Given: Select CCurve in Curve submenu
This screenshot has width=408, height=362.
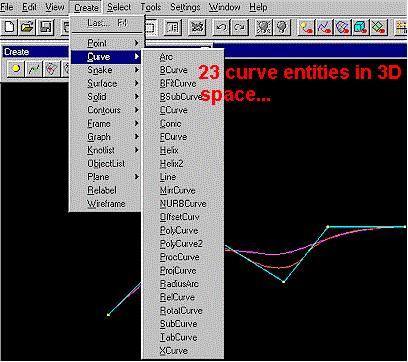Looking at the screenshot, I should coord(183,110).
